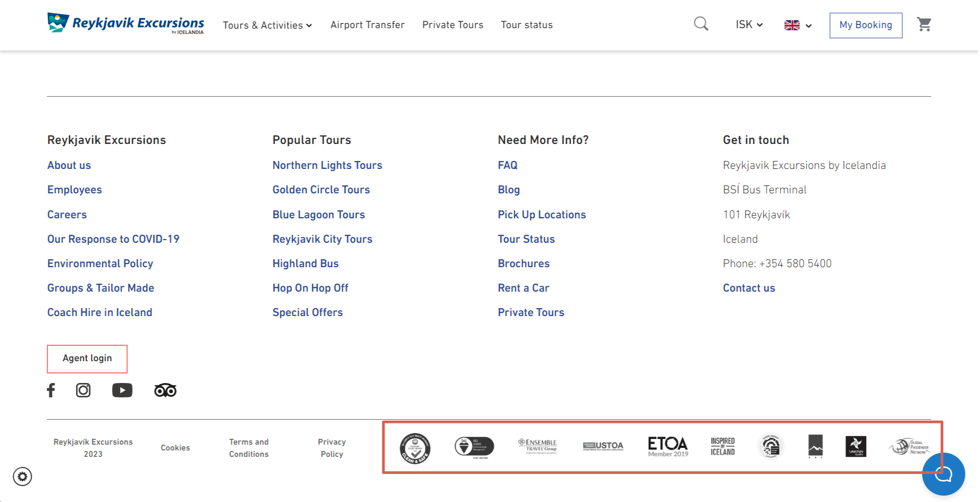Open Private Tours in top navigation
Viewport: 980px width, 502px height.
click(453, 25)
